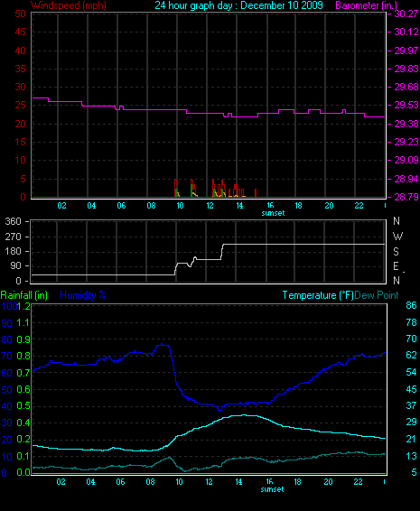Image resolution: width=420 pixels, height=511 pixels.
Task: Click the Dew Point legend label
Action: tap(377, 295)
